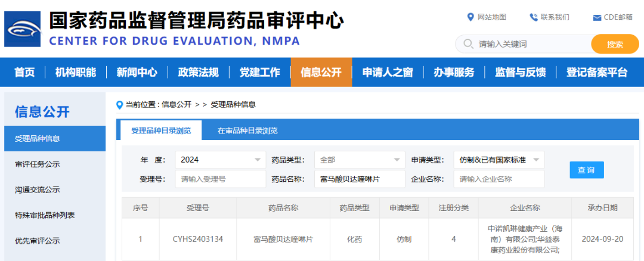Click the 药品名称 field containing 富马酸贝达喹啉片
Viewport: 644px width, 261px height.
[360, 179]
